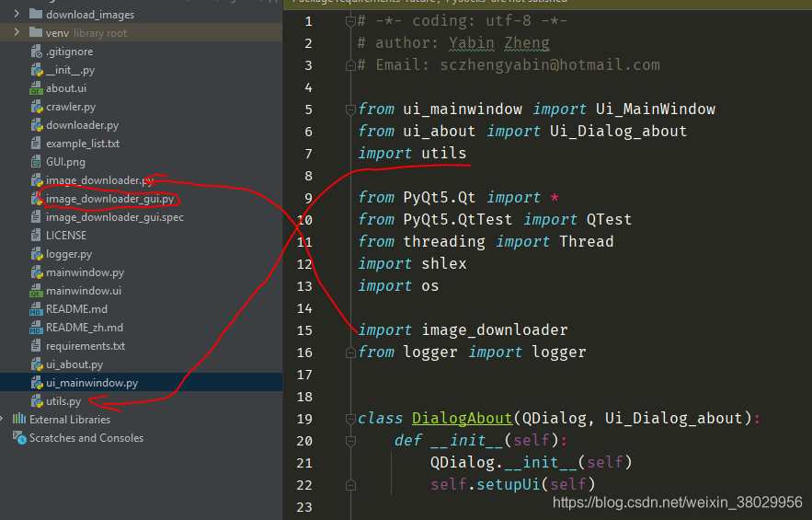Click the __init__.py Python file icon
812x520 pixels.
pos(36,69)
